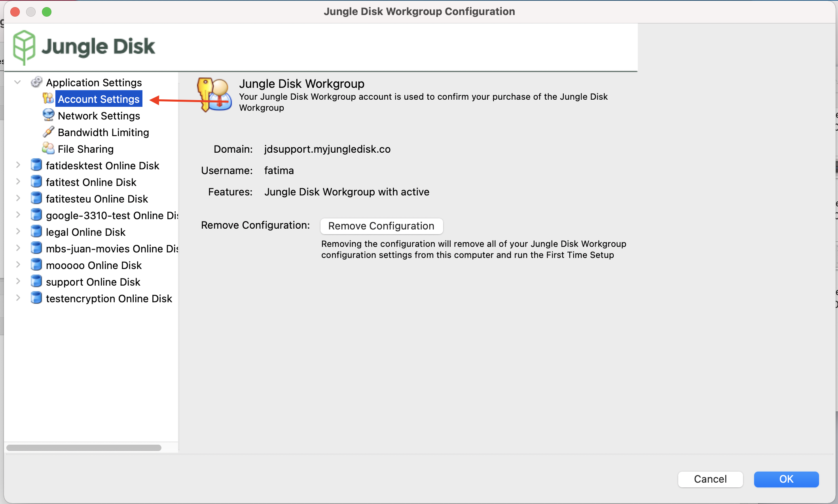Expand the fatitesteu Online Disk node
838x504 pixels.
[18, 198]
